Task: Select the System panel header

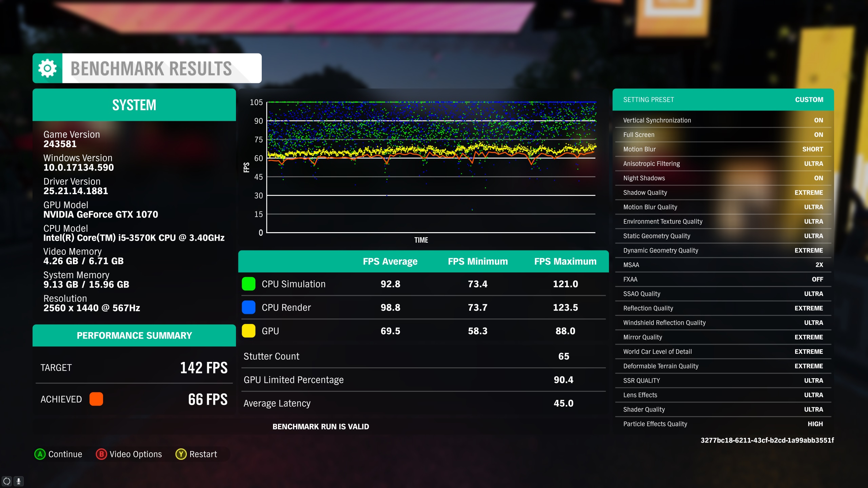Action: 134,104
